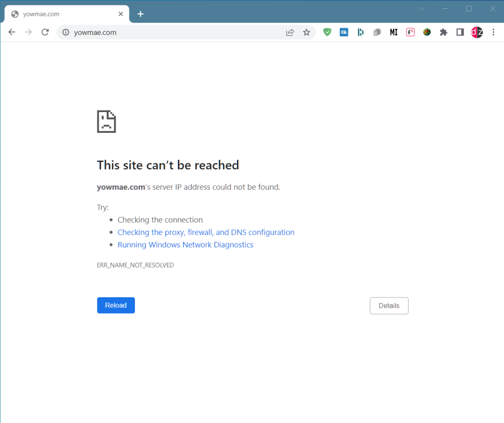Click 'Checking the connection' suggestion text
This screenshot has width=504, height=423.
click(x=160, y=220)
